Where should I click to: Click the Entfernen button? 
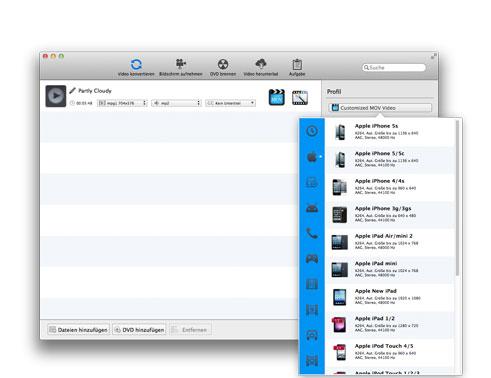click(x=190, y=330)
